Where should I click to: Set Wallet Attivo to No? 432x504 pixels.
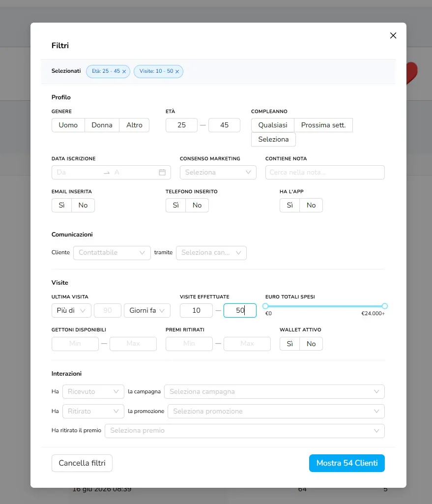(311, 344)
